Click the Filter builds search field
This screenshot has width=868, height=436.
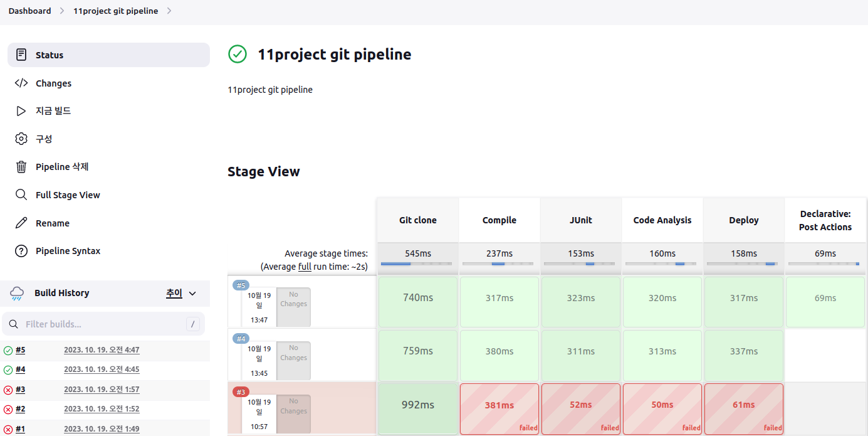(103, 324)
